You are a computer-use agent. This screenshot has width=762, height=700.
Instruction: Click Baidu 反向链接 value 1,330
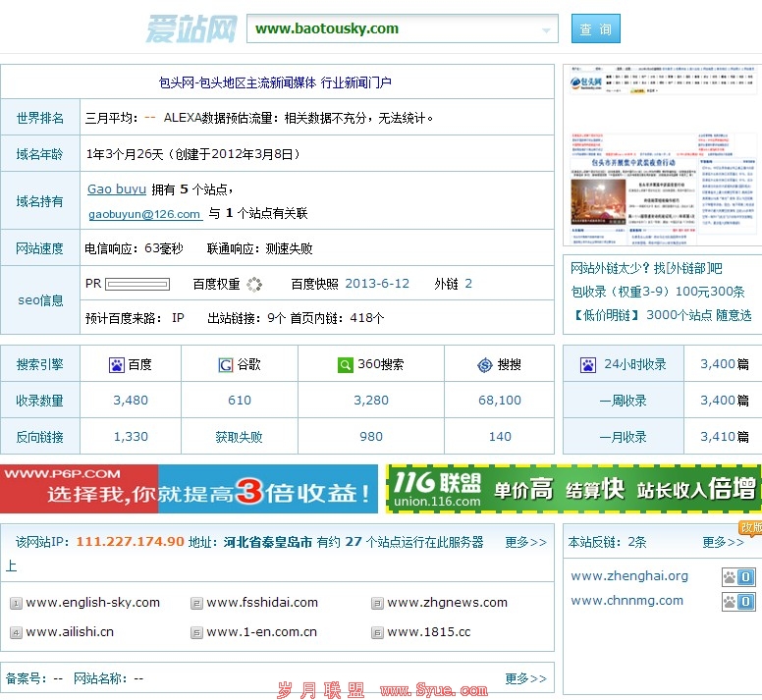click(131, 437)
